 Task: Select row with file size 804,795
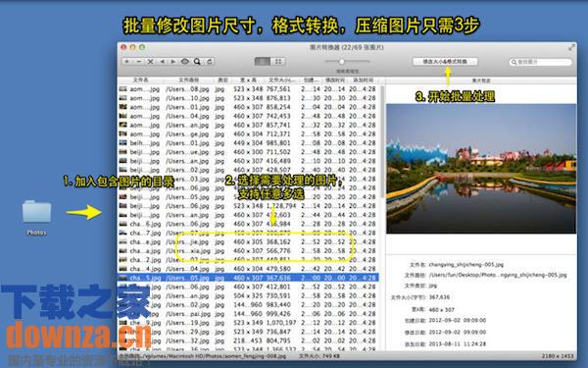tap(248, 341)
